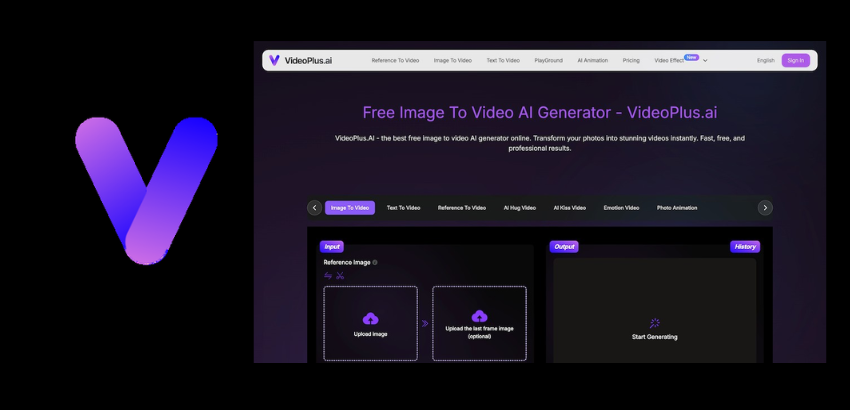Click the last frame upload cloud icon
850x410 pixels.
pos(479,316)
